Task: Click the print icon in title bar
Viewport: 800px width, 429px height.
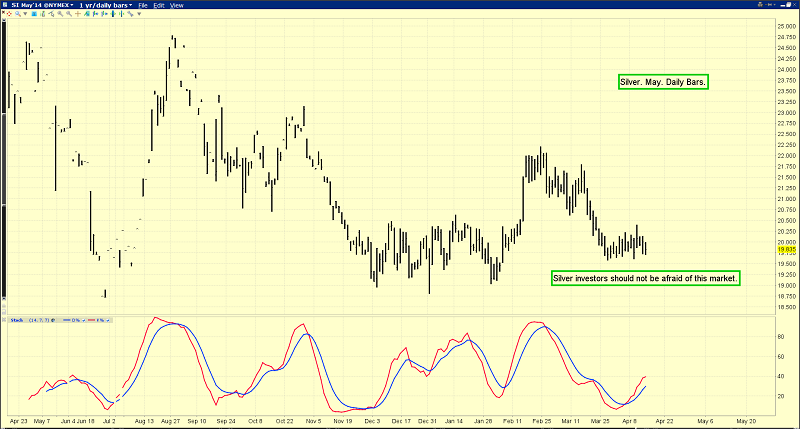Action: [760, 5]
